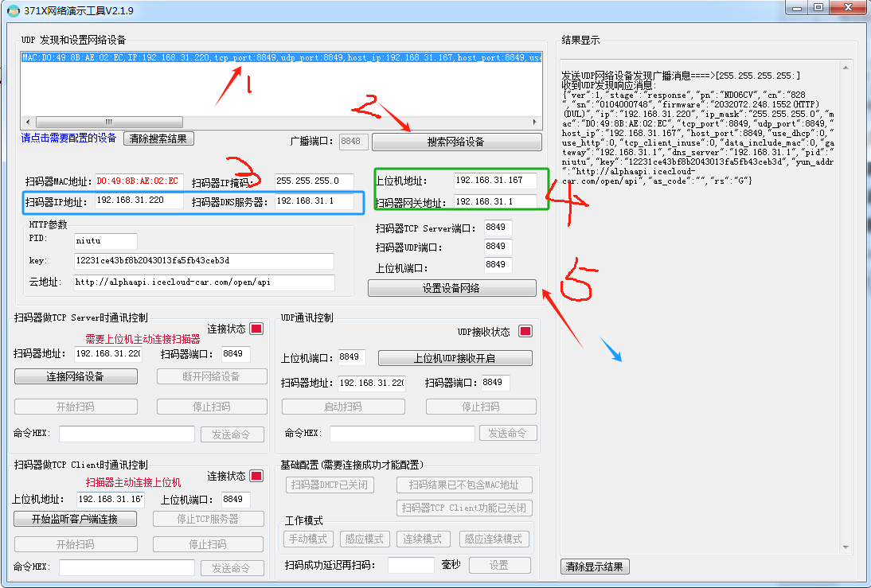Click the left arrow of the device list scrollbar
This screenshot has height=588, width=871.
coord(29,122)
